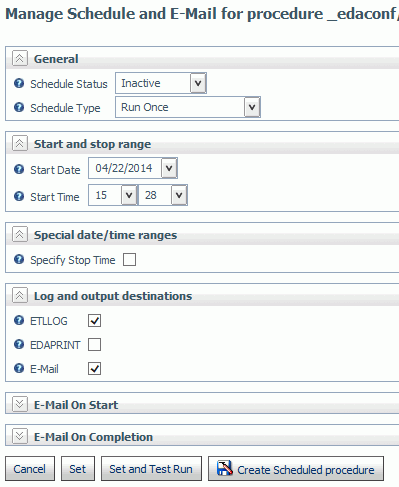Screen dimensions: 399x487
Task: Click help icon beside EDAPRINT
Action: point(19,344)
